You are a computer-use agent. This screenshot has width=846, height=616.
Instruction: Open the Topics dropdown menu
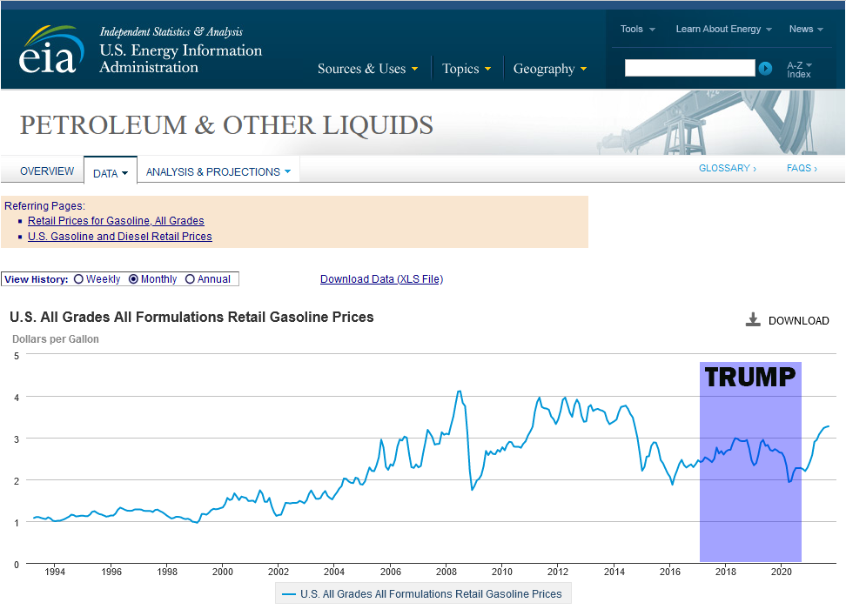pos(467,69)
